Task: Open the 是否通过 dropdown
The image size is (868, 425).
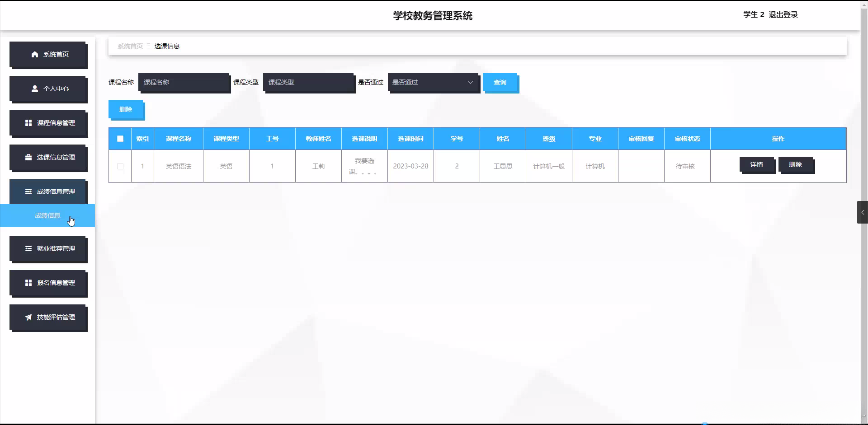Action: (433, 82)
